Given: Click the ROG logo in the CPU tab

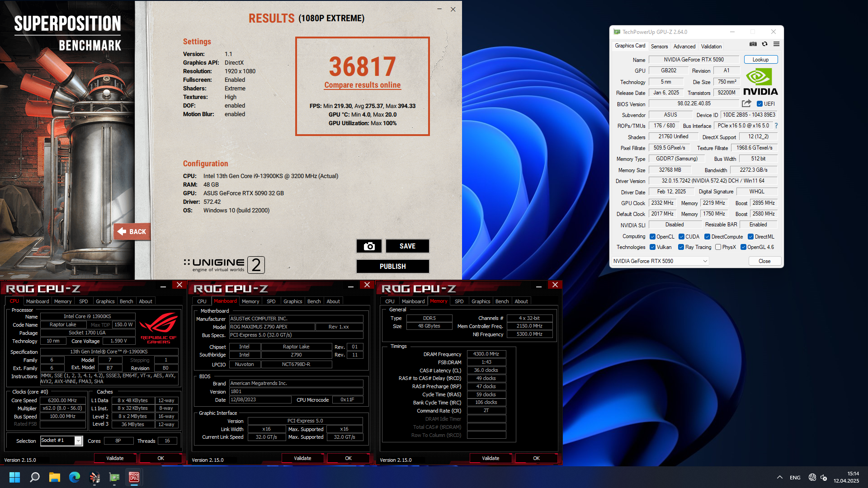Looking at the screenshot, I should point(158,328).
